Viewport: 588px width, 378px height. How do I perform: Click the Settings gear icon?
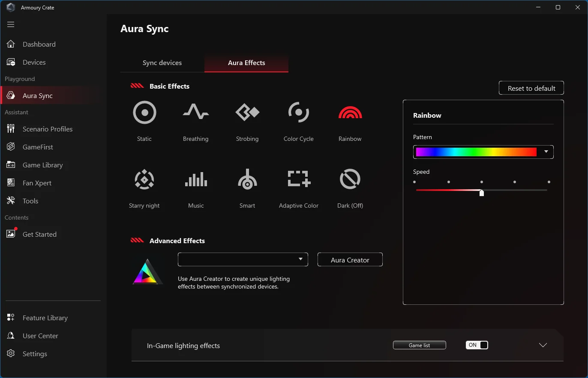pos(11,354)
